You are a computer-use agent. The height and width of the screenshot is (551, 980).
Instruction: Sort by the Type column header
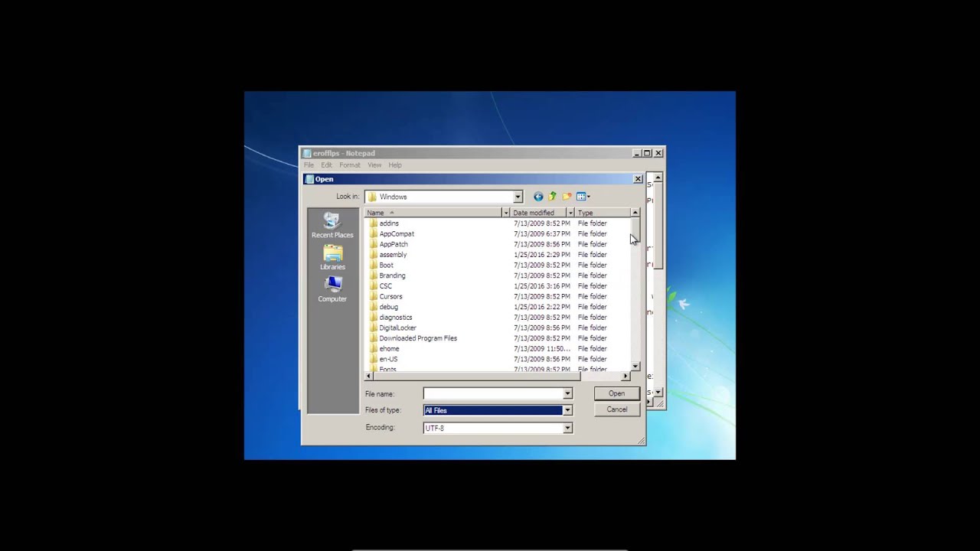click(x=603, y=213)
